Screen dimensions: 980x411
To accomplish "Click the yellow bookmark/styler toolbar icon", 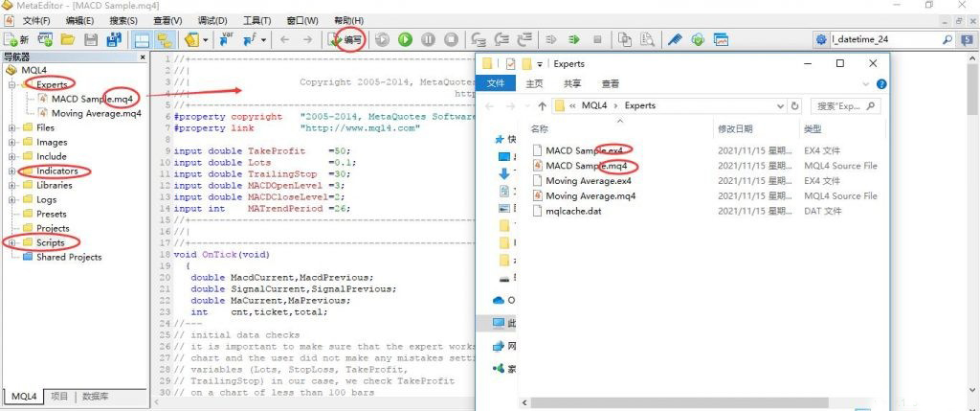I will coord(192,39).
